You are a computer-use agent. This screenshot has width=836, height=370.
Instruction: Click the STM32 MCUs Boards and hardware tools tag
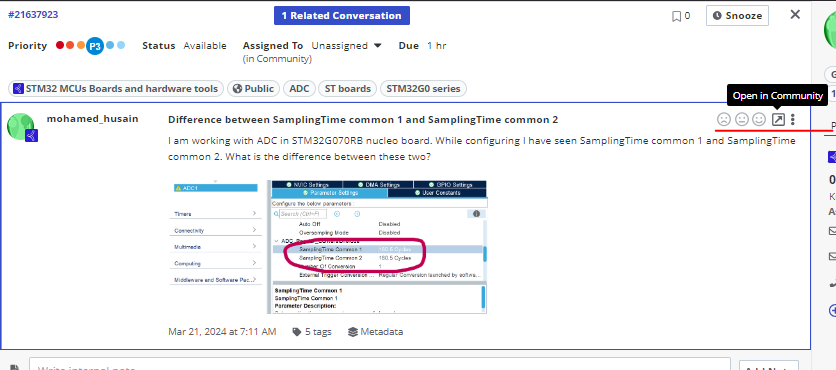(116, 89)
